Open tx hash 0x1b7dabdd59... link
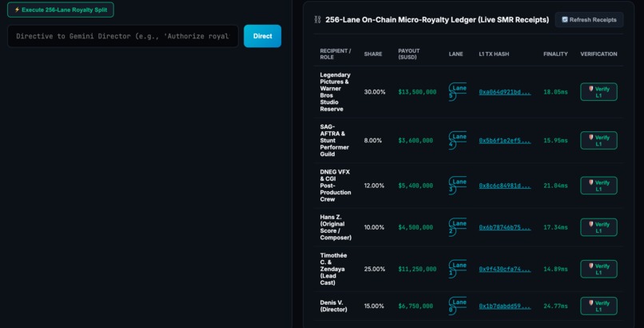 (504, 306)
